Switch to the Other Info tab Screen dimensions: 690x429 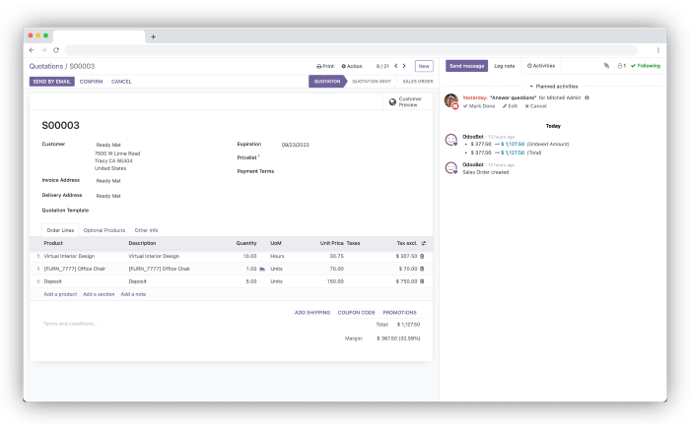coord(146,230)
